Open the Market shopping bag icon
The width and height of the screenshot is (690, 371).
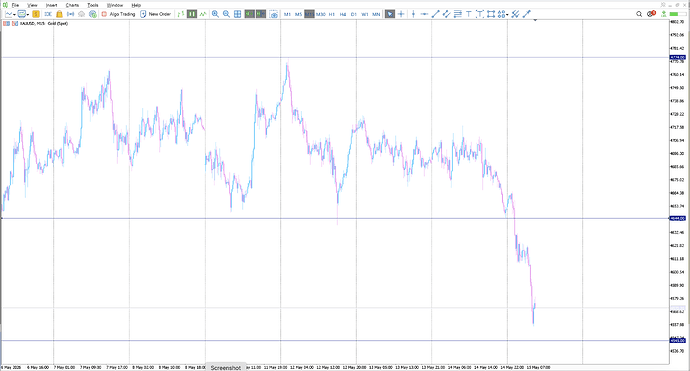coord(59,14)
